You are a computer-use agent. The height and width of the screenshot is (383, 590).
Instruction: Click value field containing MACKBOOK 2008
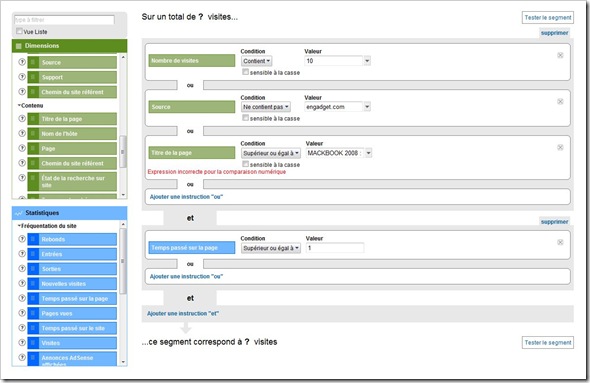pos(335,153)
